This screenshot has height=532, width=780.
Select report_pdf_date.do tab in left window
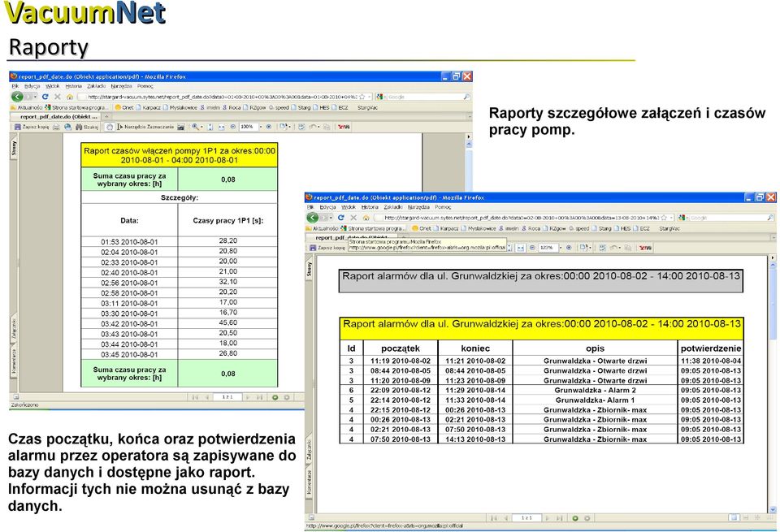55,117
